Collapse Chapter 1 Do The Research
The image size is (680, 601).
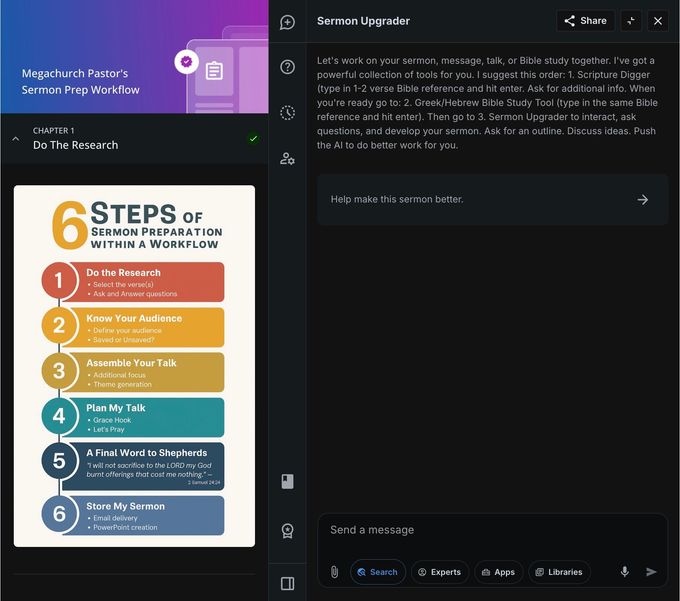16,139
